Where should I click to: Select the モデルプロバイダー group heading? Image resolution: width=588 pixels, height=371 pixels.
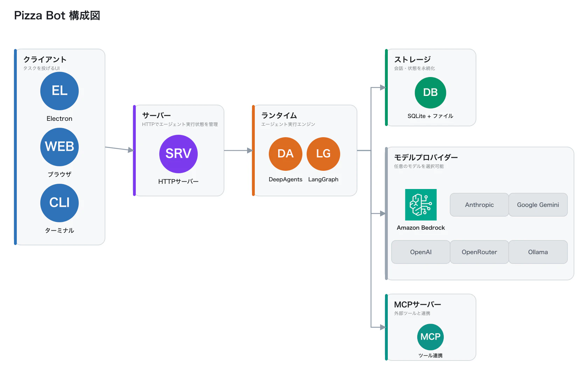(x=426, y=157)
